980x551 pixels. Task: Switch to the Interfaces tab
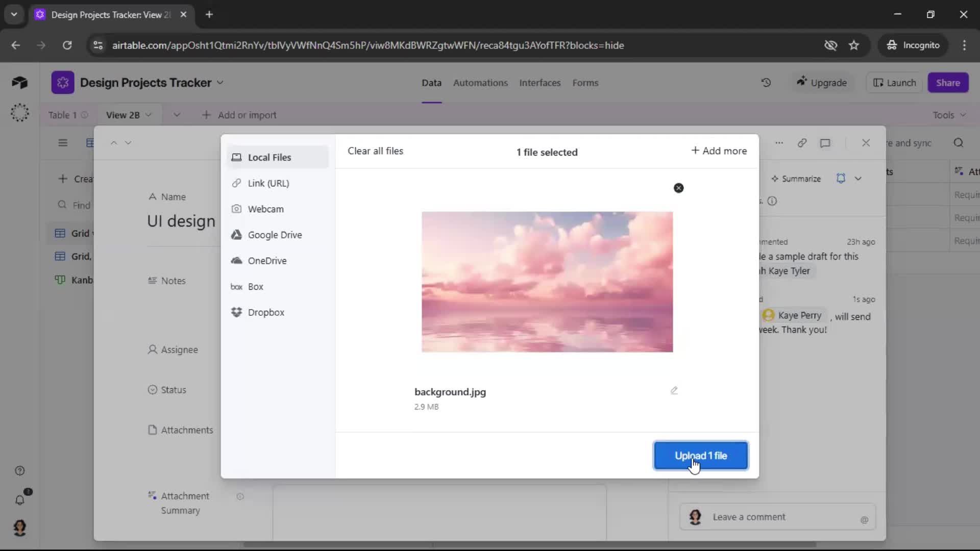(540, 83)
